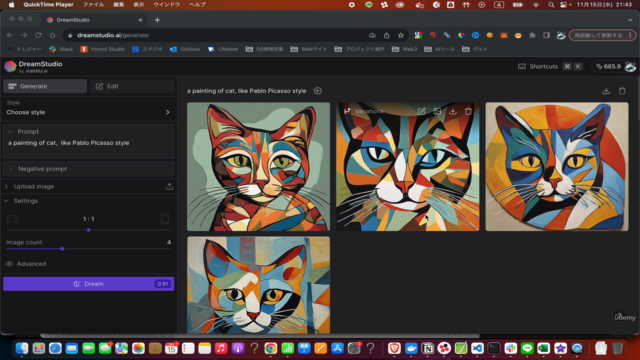
Task: Open the Outlook bookmark
Action: [185, 49]
